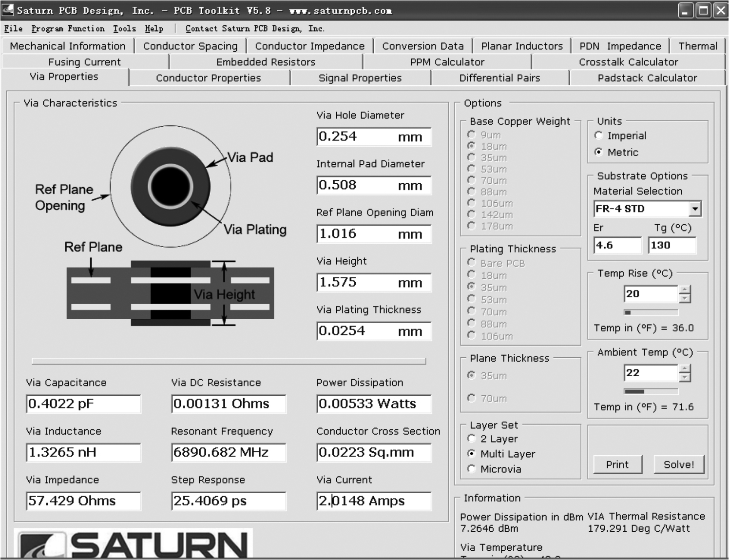Open the Tools menu
729x560 pixels.
click(124, 29)
